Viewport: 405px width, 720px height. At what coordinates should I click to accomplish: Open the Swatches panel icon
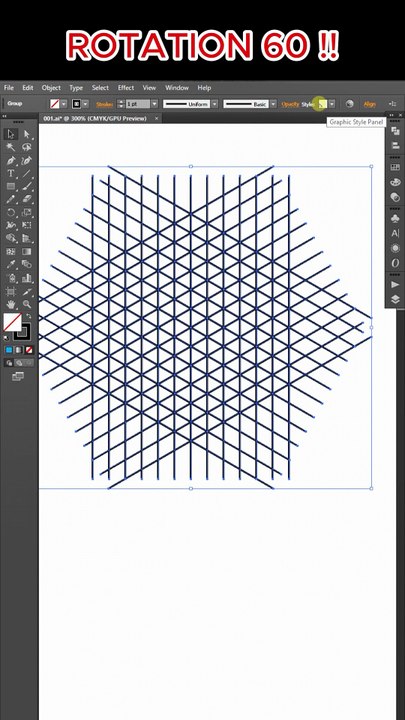coord(395,168)
